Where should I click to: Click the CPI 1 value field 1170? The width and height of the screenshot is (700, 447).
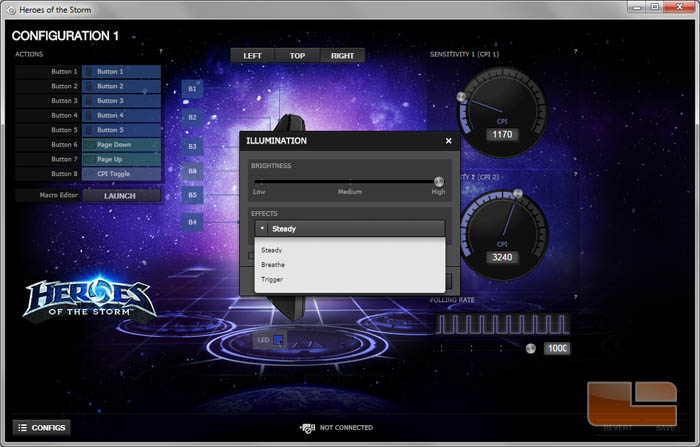point(502,134)
